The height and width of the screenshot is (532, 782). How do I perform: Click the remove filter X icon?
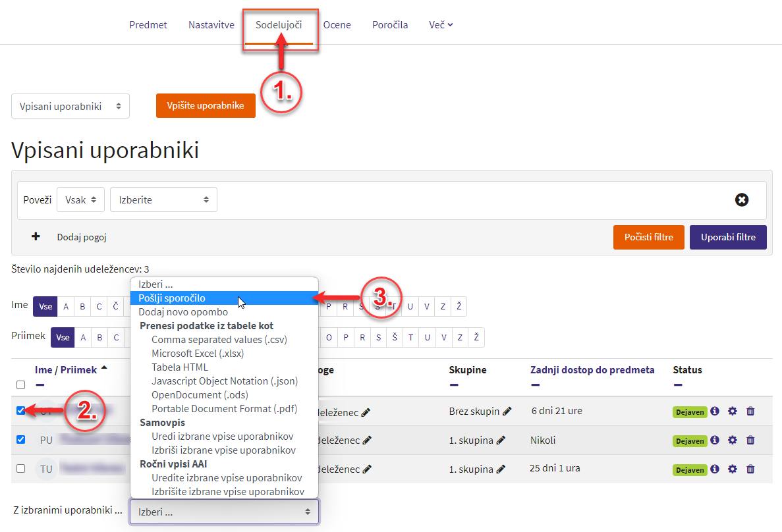(x=742, y=199)
